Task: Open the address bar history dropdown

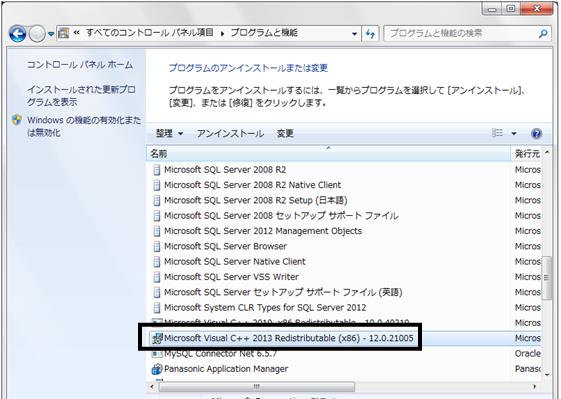Action: point(354,34)
